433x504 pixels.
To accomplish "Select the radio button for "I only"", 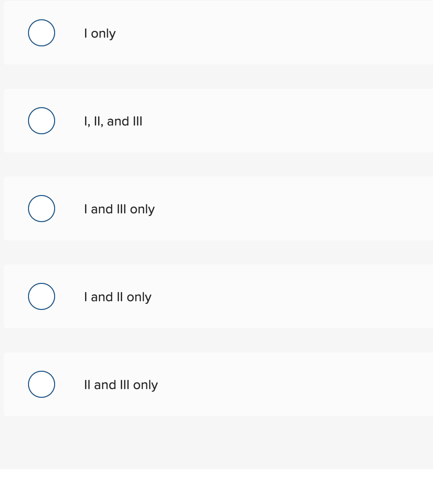I will [x=42, y=33].
